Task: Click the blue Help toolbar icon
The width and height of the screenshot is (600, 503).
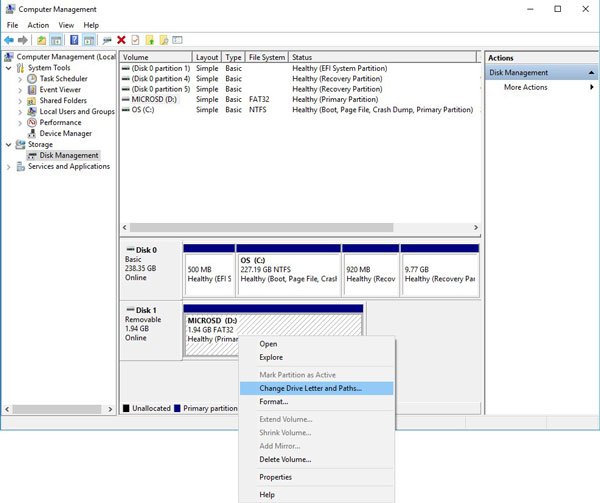Action: pos(74,40)
